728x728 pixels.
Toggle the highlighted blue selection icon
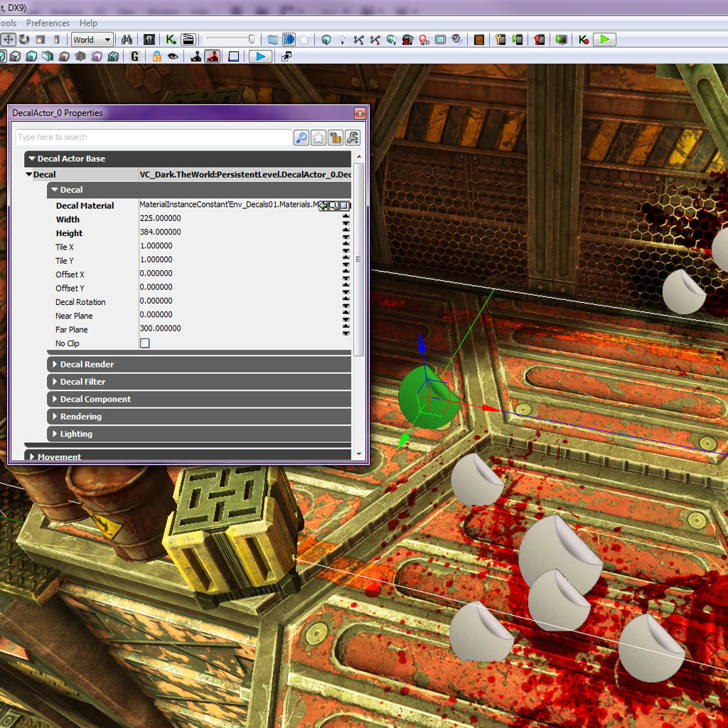[289, 40]
